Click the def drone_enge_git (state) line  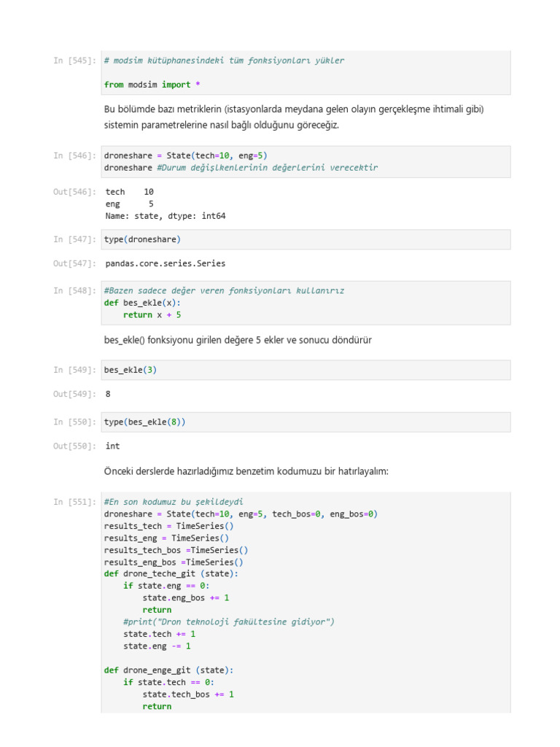(168, 670)
